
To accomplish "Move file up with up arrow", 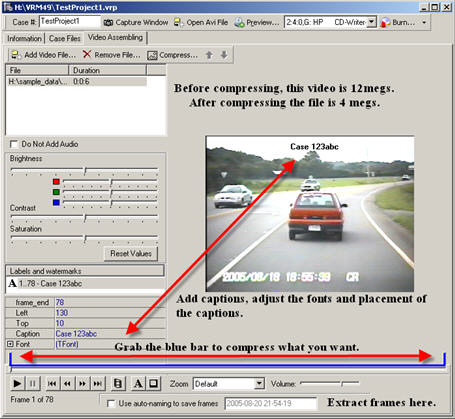I will coord(209,55).
